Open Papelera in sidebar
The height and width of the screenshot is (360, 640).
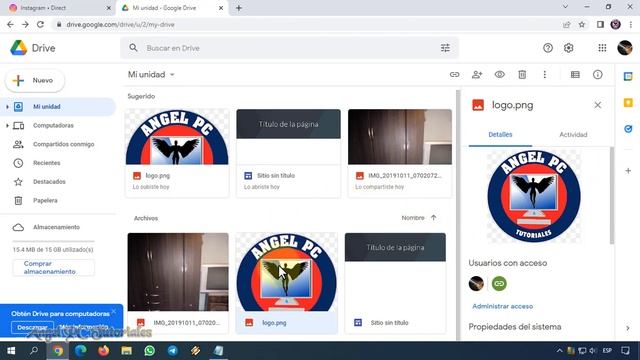(x=45, y=200)
